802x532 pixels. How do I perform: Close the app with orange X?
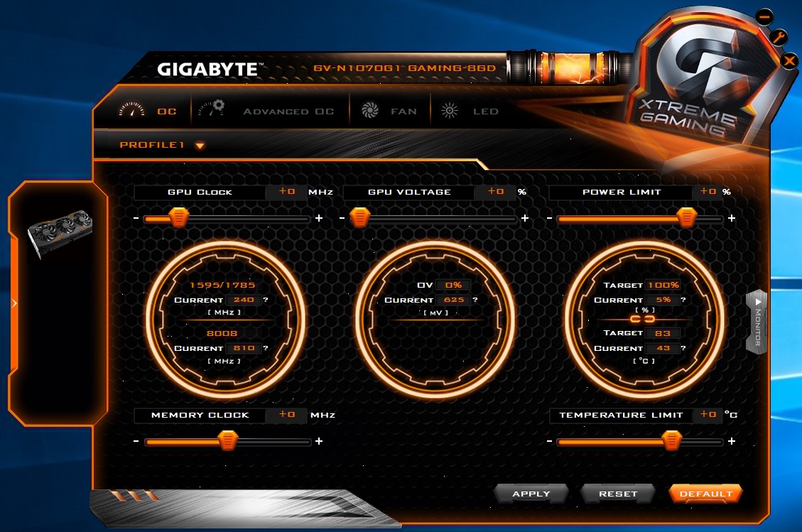click(x=789, y=61)
